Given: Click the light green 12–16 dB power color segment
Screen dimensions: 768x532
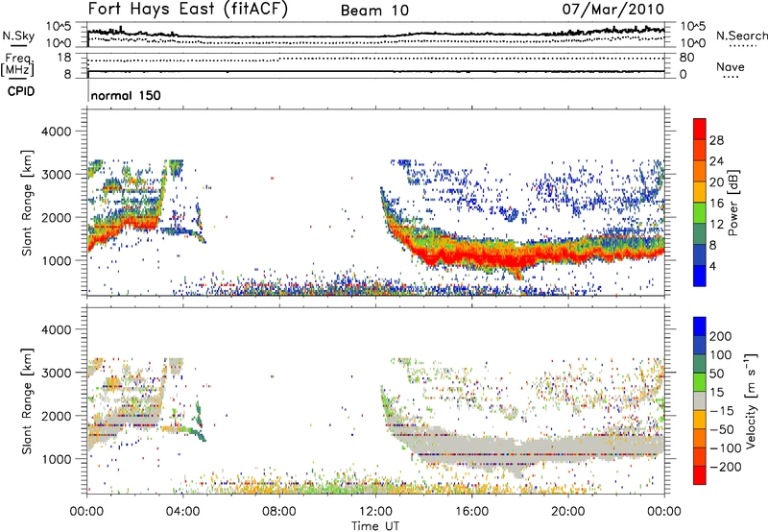Looking at the screenshot, I should click(700, 213).
